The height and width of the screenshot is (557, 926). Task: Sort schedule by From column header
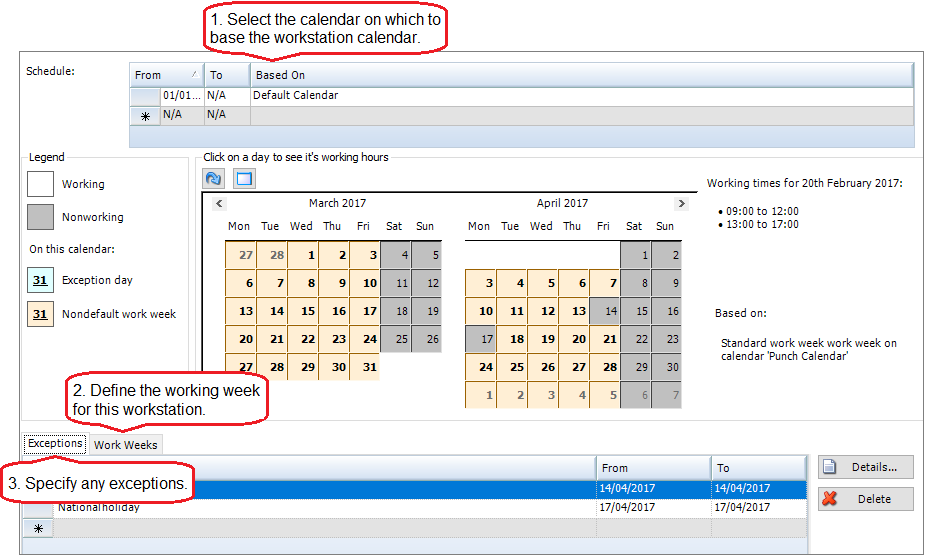click(x=166, y=75)
